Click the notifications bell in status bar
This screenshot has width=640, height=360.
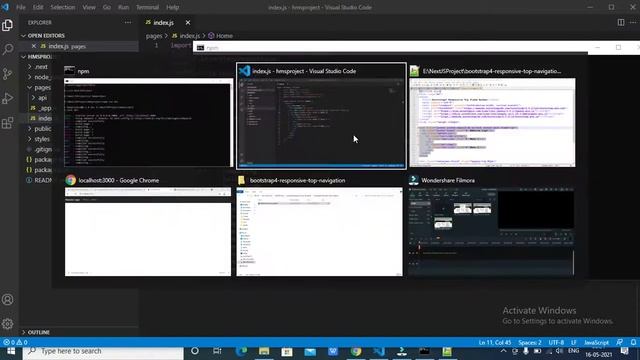pyautogui.click(x=633, y=342)
